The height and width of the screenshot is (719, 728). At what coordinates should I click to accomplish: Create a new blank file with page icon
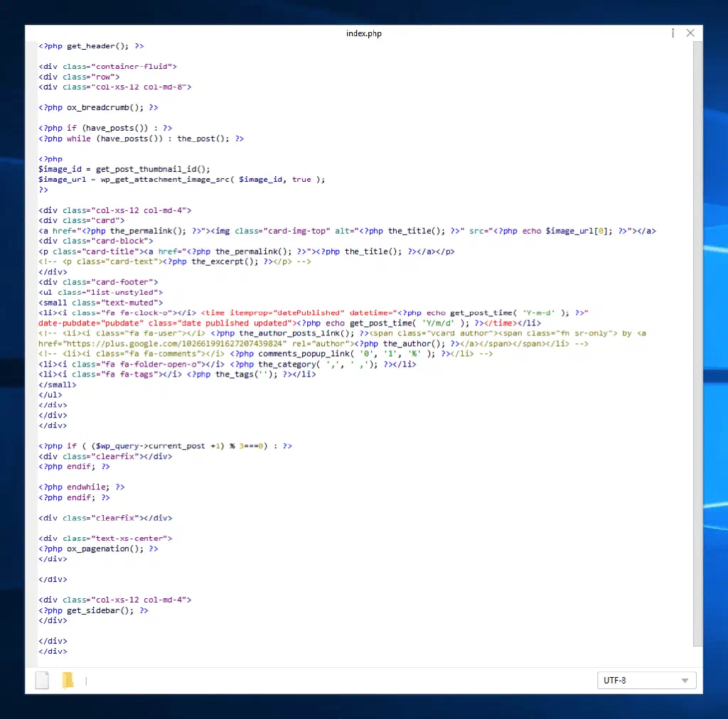43,680
